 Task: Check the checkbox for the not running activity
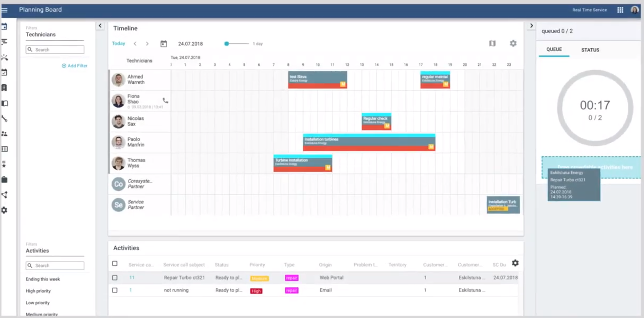pyautogui.click(x=115, y=290)
